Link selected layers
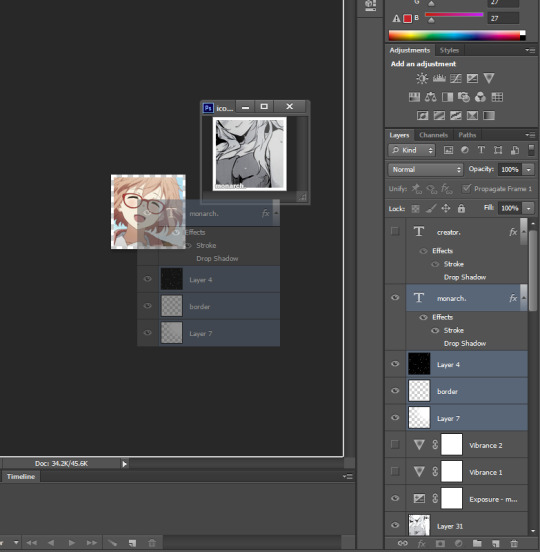 tap(403, 543)
